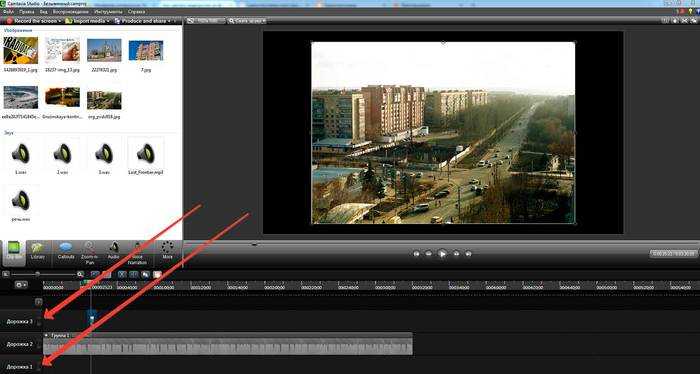This screenshot has width=700, height=374.
Task: Click the timeline zoom-out icon
Action: [x=6, y=274]
